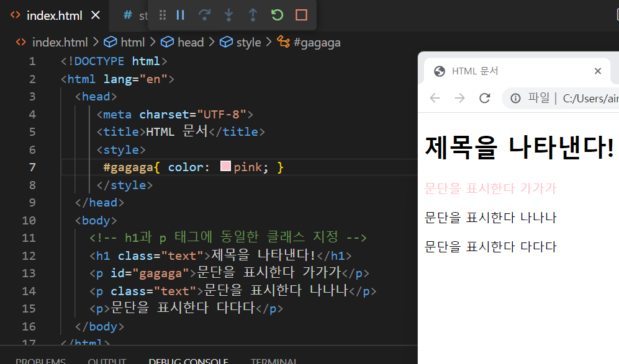Select the HTML 문서 browser tab
This screenshot has height=364, width=619.
[517, 71]
